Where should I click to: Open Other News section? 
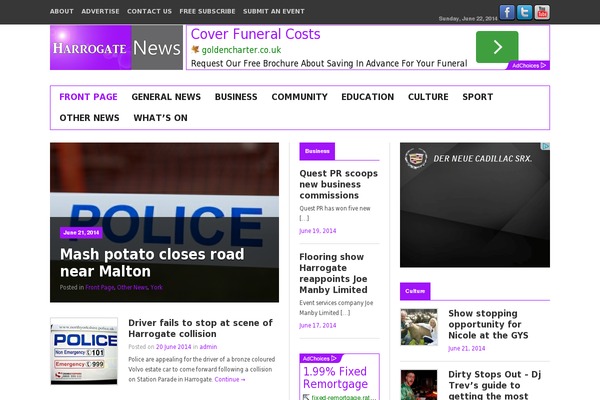click(90, 118)
